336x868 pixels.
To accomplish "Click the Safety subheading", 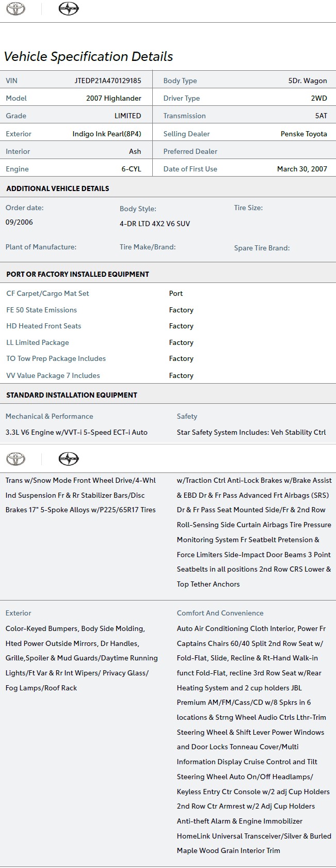I will pos(187,416).
